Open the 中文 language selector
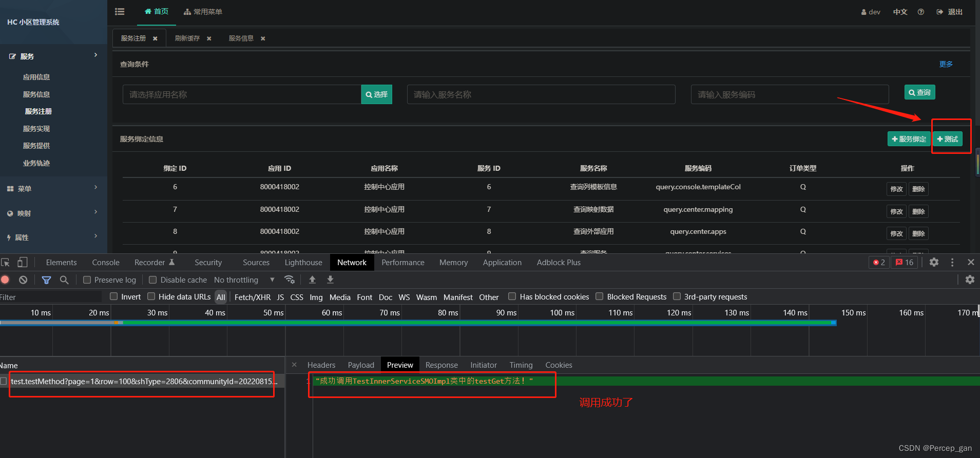980x458 pixels. click(900, 12)
